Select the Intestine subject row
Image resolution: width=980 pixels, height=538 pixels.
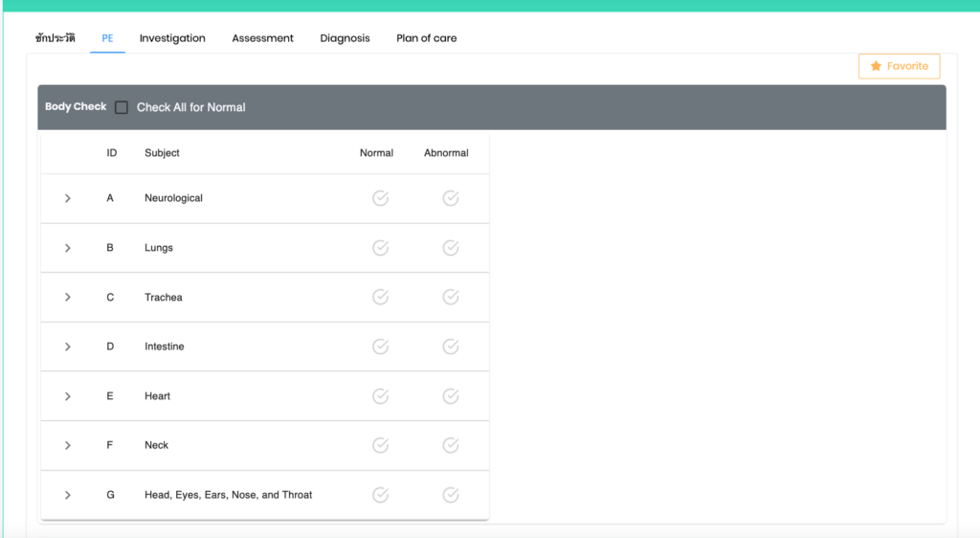click(x=165, y=347)
